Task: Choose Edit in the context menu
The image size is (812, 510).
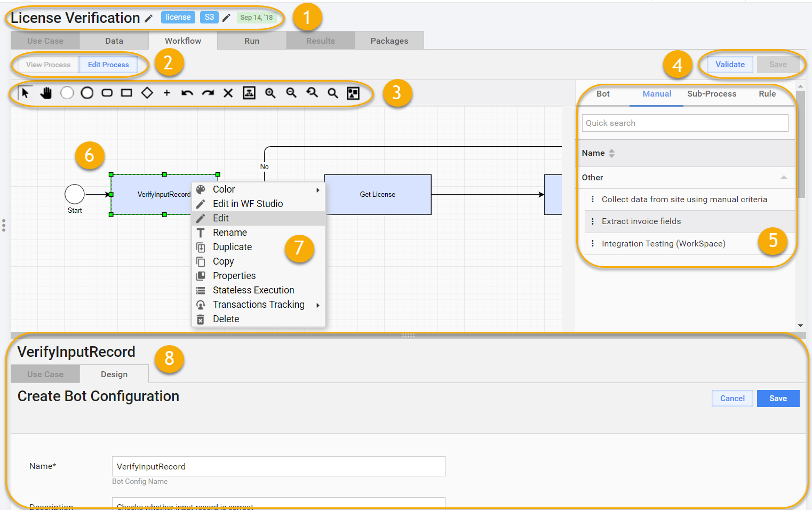Action: click(258, 218)
